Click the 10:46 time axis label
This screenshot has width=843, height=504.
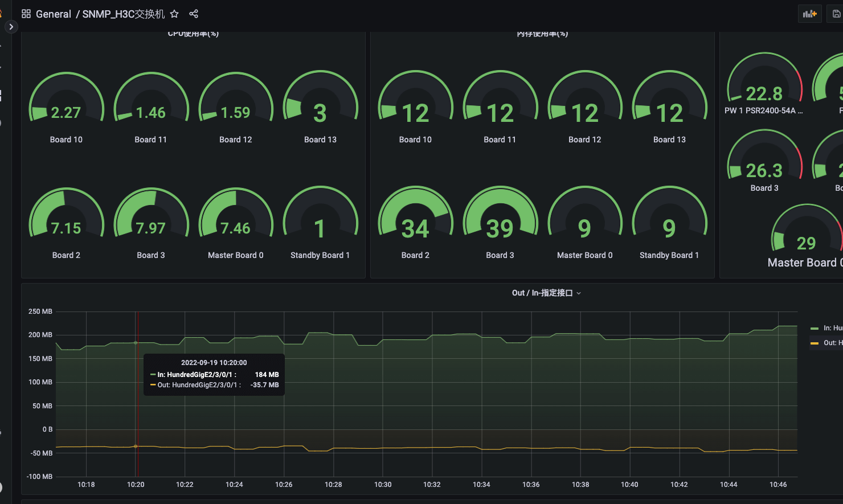tap(778, 485)
